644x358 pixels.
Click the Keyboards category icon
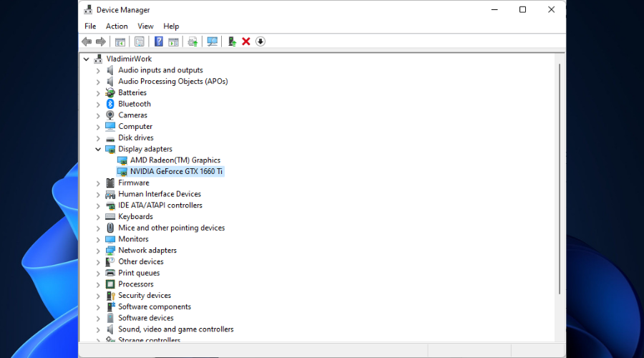tap(110, 217)
